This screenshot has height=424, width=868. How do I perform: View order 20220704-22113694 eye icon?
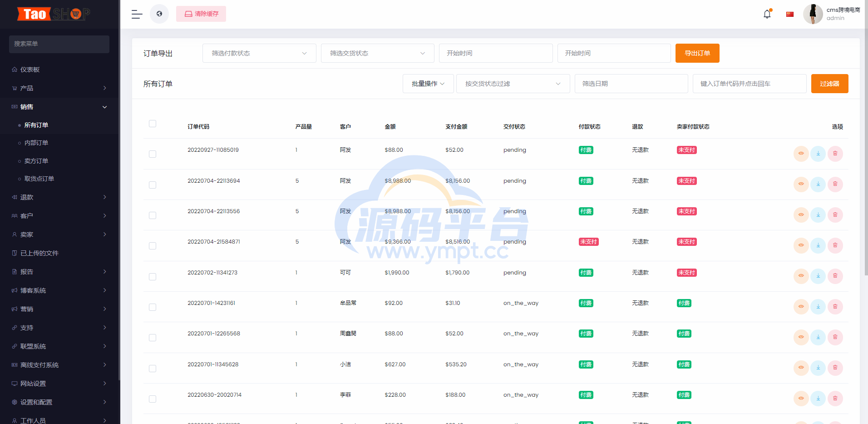click(x=801, y=184)
